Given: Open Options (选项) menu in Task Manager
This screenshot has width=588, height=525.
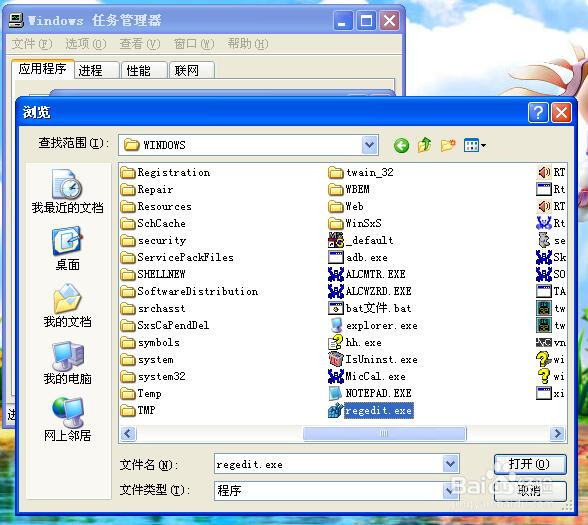Looking at the screenshot, I should pyautogui.click(x=86, y=44).
